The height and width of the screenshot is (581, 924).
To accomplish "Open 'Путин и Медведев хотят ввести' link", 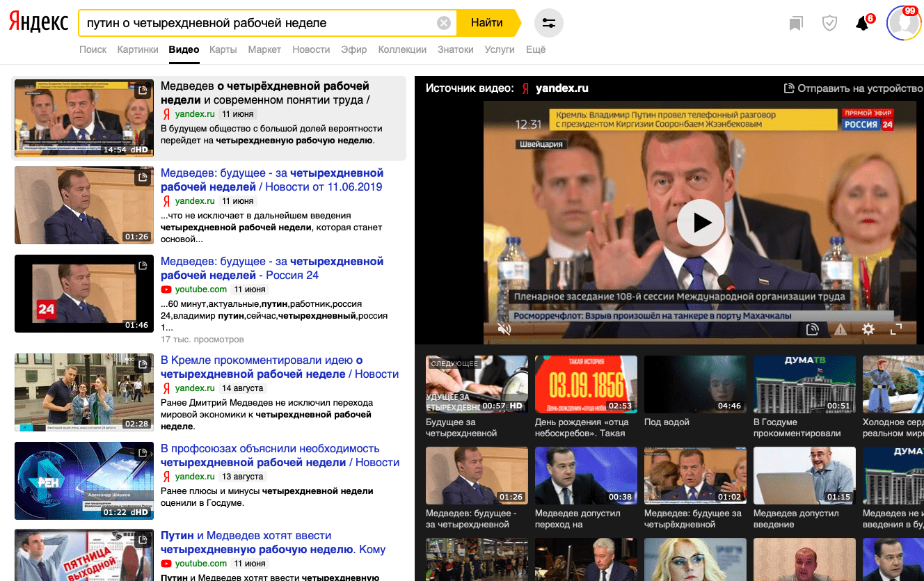I will click(x=273, y=542).
